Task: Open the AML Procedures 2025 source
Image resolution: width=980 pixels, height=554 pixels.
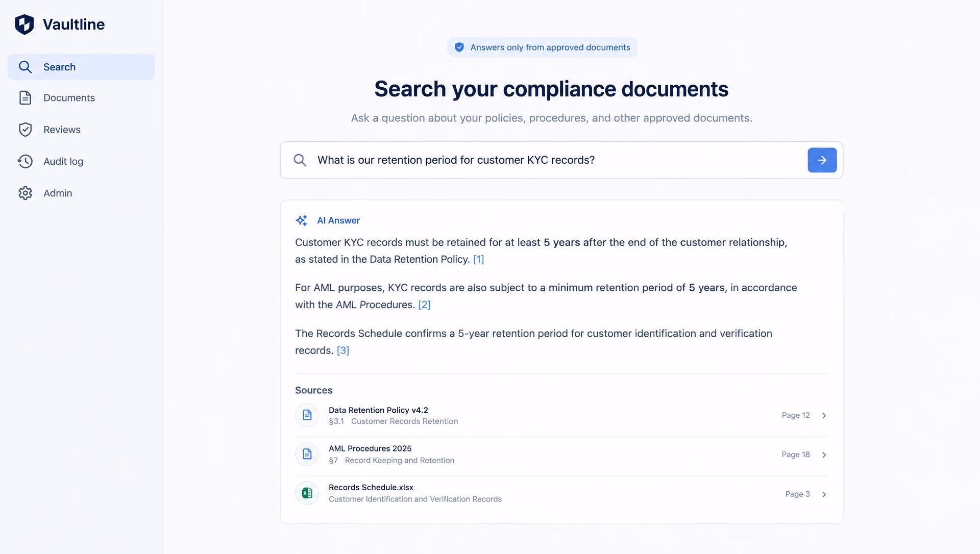Action: pos(561,455)
